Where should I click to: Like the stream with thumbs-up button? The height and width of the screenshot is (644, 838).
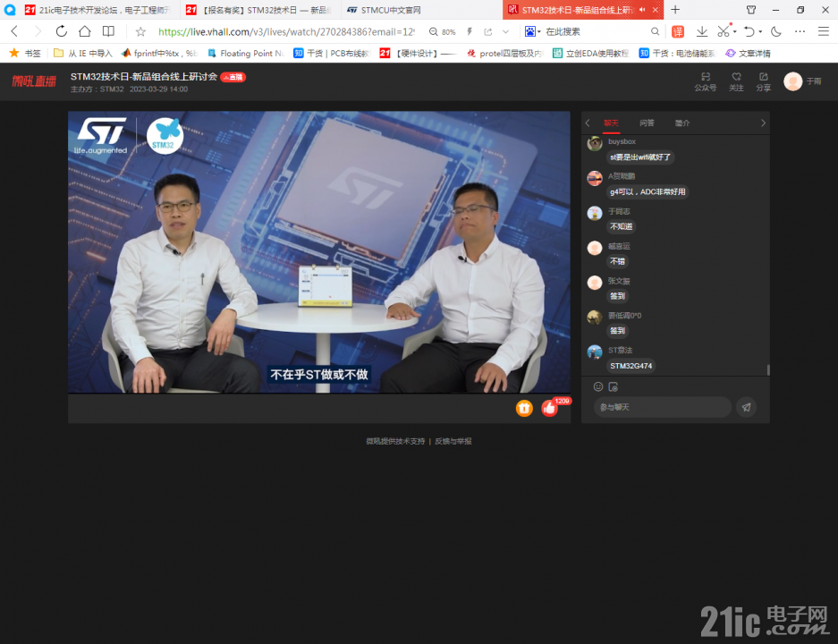click(549, 408)
